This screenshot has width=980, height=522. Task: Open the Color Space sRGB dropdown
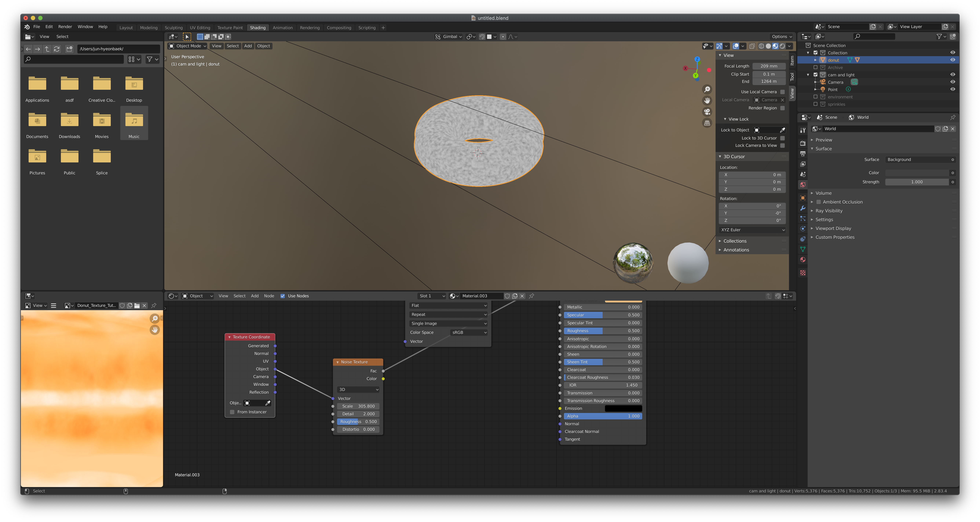tap(469, 332)
